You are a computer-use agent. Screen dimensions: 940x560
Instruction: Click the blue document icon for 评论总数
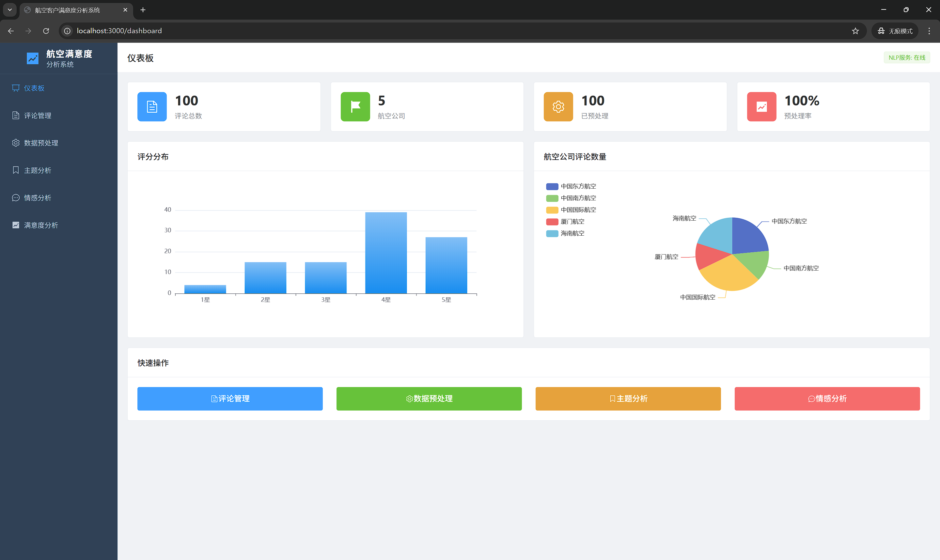point(152,107)
